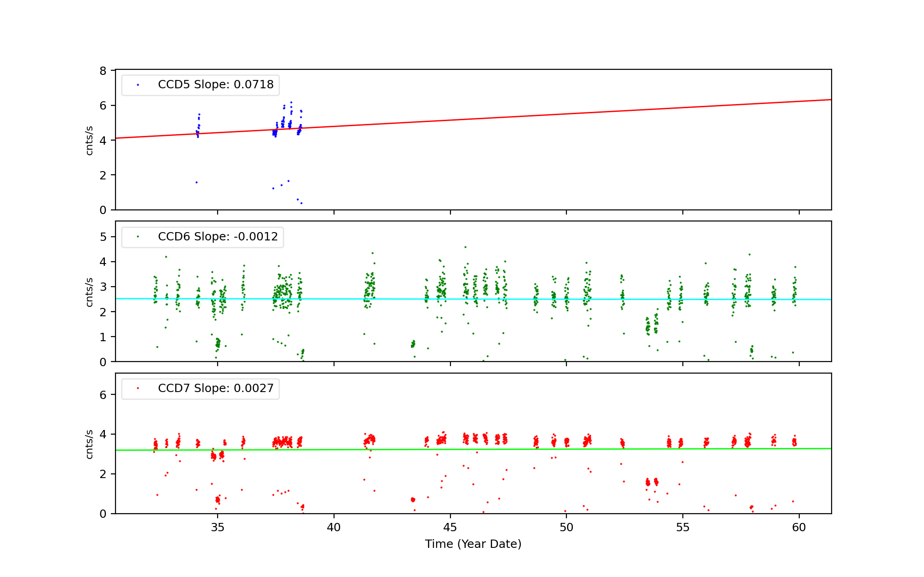The image size is (924, 577).
Task: Click the CCD5 Slope: 0.0718 legend label
Action: tap(215, 85)
